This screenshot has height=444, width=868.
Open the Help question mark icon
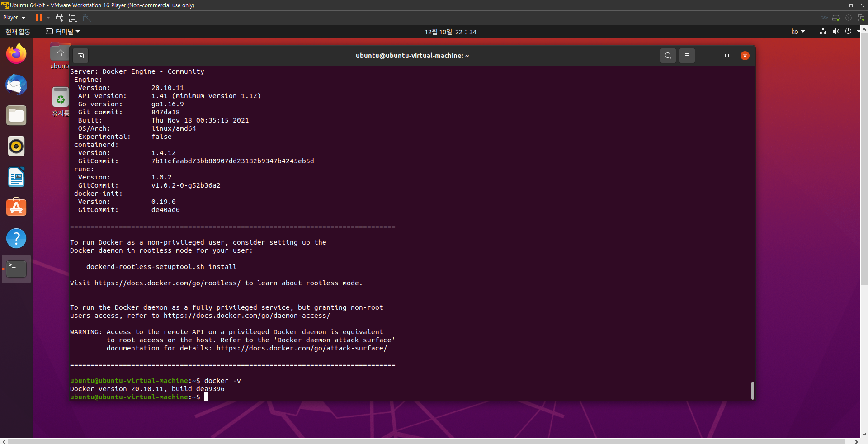[16, 238]
